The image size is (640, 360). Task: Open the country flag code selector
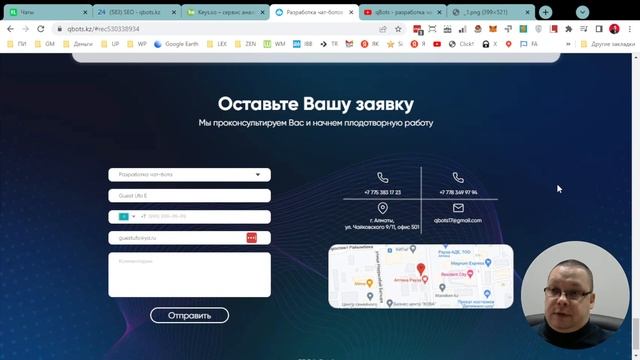(127, 216)
